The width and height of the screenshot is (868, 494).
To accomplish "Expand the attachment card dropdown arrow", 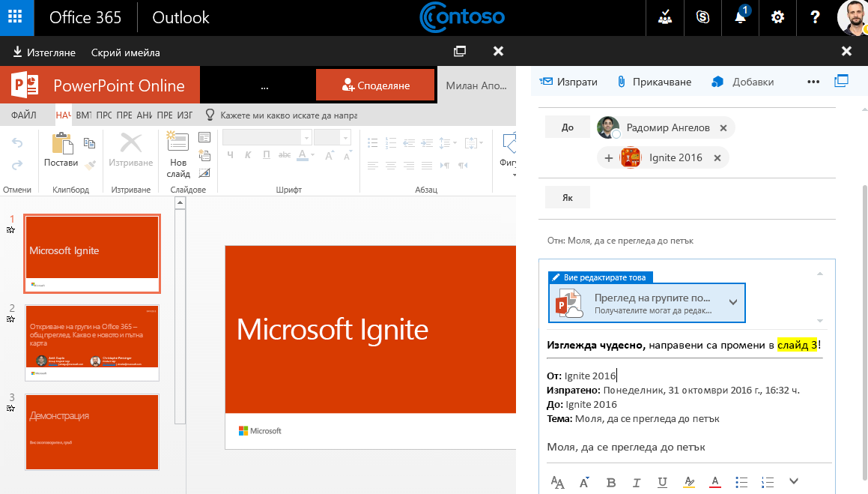I will click(x=733, y=302).
